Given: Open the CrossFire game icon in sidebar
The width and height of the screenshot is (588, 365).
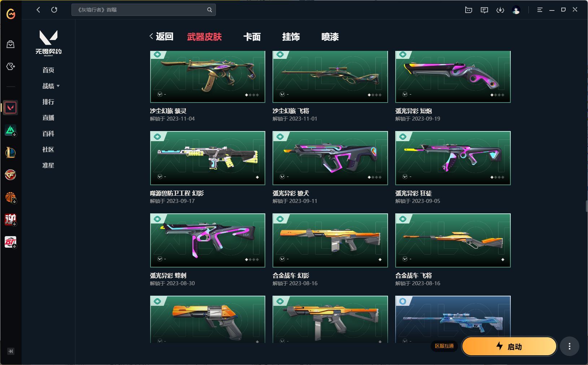Looking at the screenshot, I should [x=10, y=175].
